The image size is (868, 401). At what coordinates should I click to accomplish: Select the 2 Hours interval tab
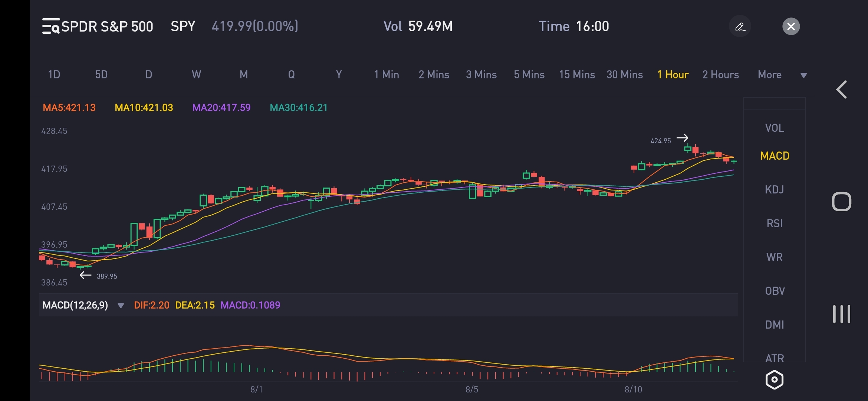pos(720,75)
